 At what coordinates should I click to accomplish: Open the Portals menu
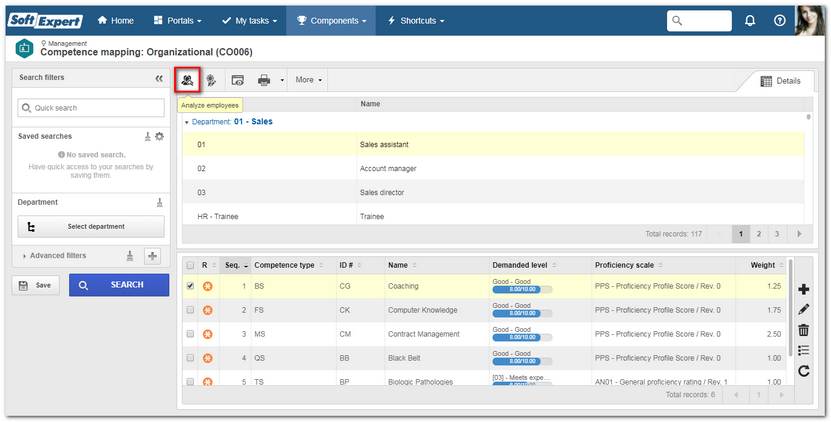point(178,21)
